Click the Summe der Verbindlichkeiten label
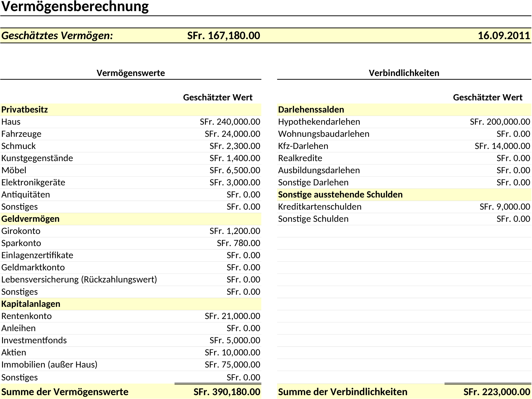Screen dimensions: 532x399 (x=343, y=392)
